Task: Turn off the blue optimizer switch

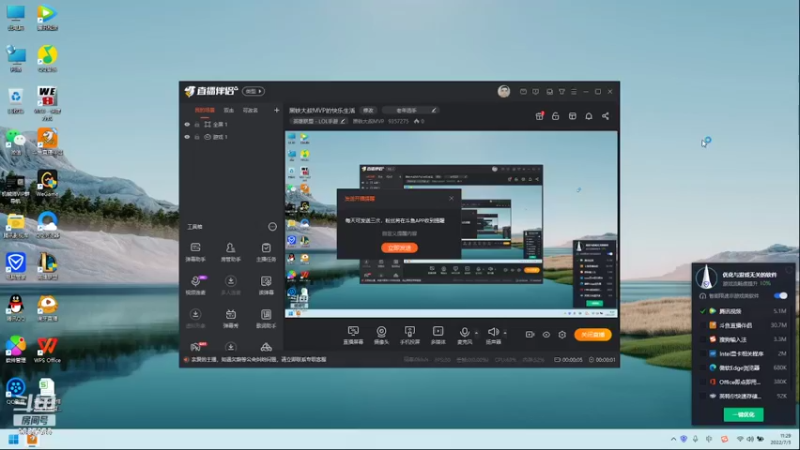Action: click(780, 295)
